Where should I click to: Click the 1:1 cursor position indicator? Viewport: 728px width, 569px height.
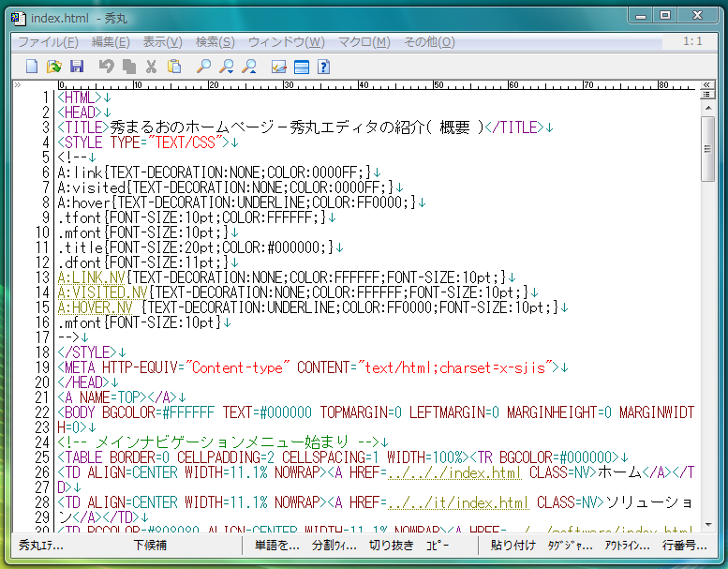[x=692, y=41]
